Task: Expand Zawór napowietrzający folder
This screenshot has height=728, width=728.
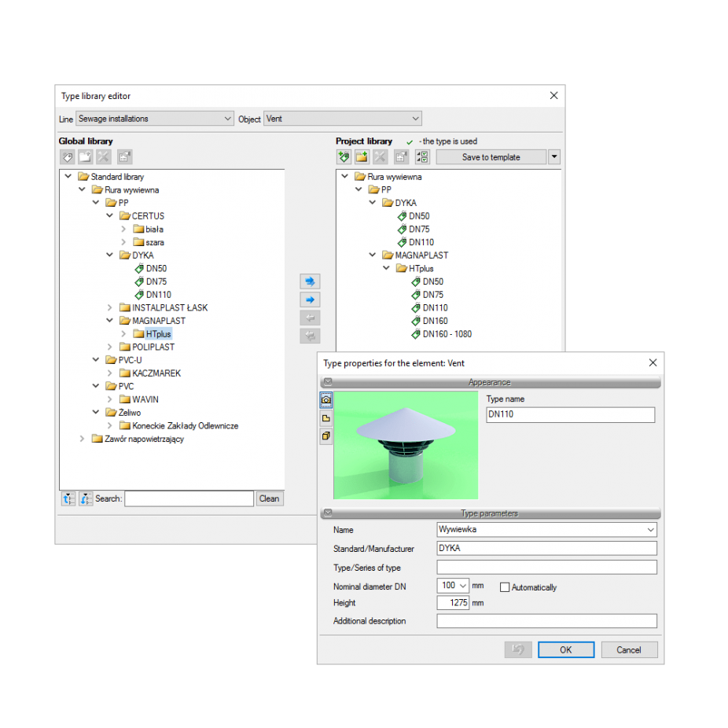Action: tap(82, 439)
